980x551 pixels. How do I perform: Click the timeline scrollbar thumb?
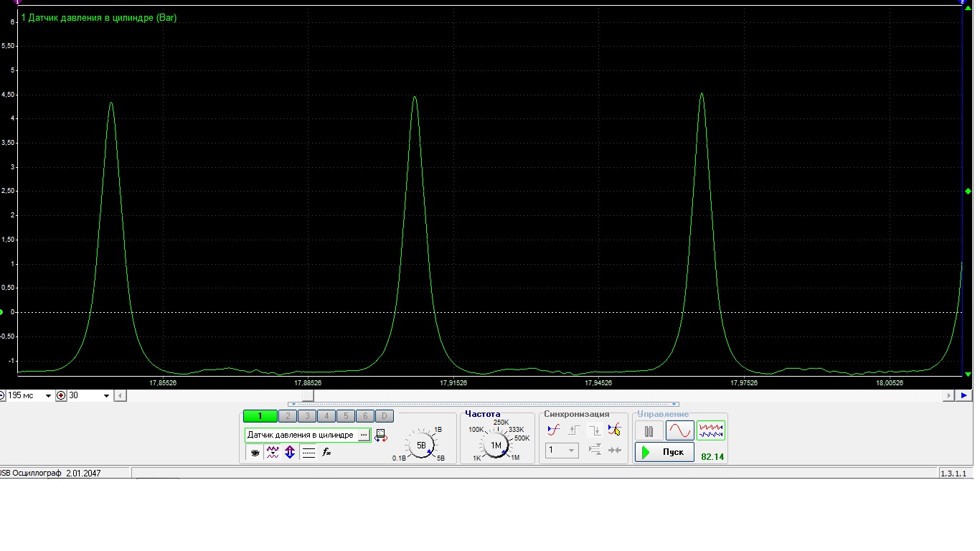point(308,395)
